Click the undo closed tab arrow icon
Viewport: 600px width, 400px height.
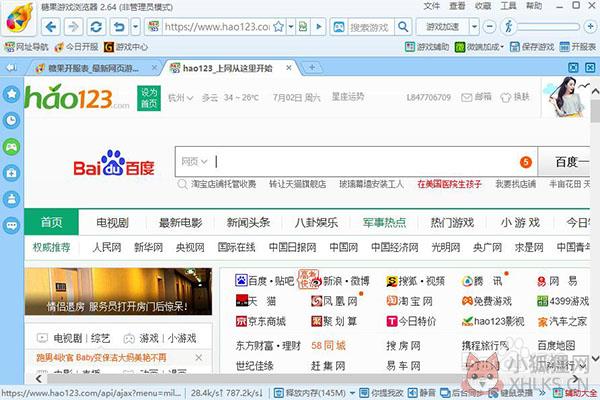119,27
